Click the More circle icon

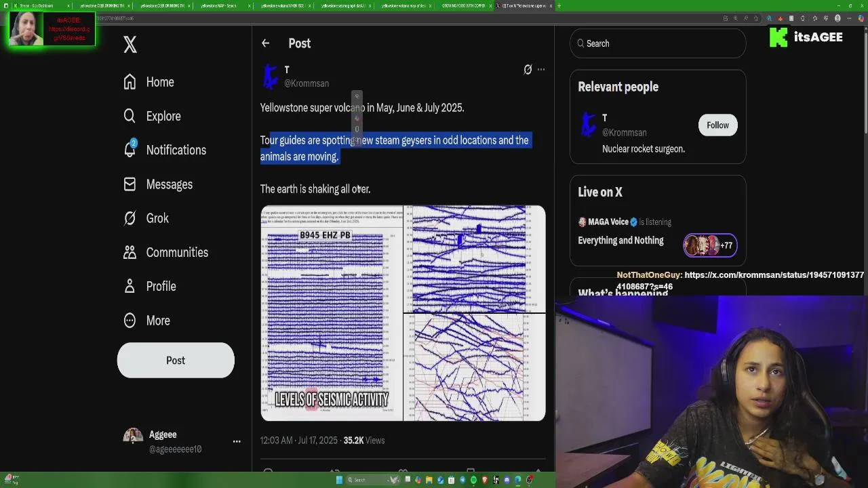(130, 321)
